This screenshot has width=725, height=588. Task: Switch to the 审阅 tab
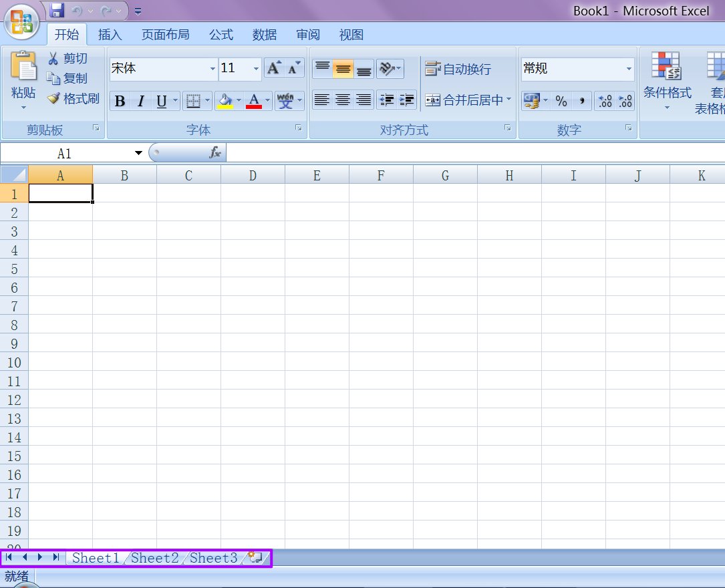308,35
